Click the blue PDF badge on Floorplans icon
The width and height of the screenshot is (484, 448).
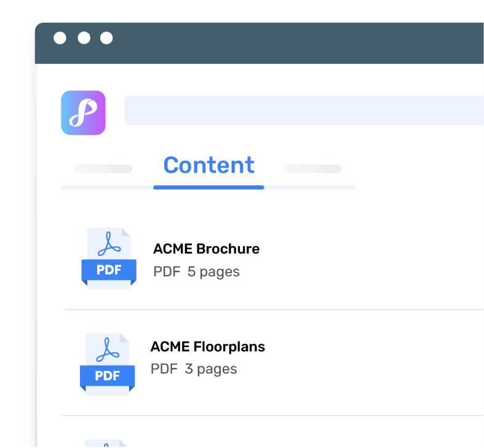(107, 376)
